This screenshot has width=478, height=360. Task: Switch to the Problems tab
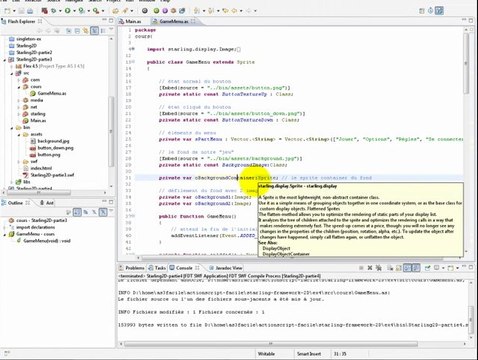(x=131, y=268)
